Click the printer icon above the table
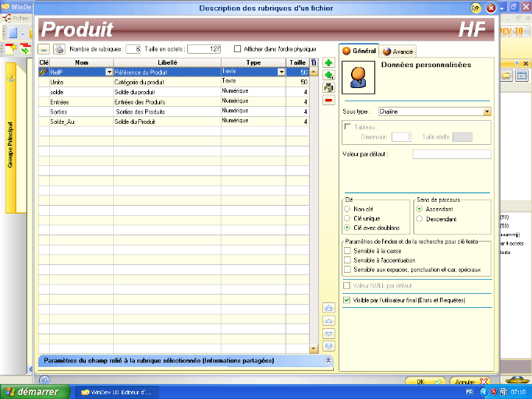Screen dimensions: 532x399 (x=59, y=49)
